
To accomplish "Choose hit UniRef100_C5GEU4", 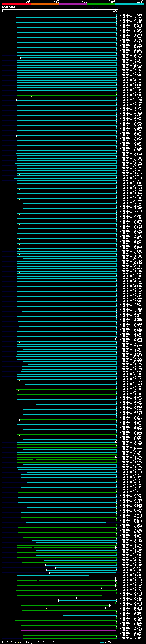I will 131,221.
